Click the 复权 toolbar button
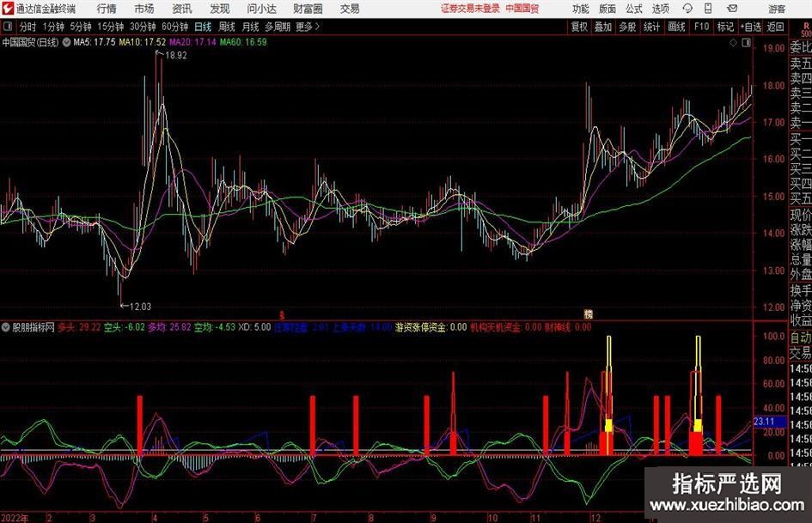 [579, 27]
